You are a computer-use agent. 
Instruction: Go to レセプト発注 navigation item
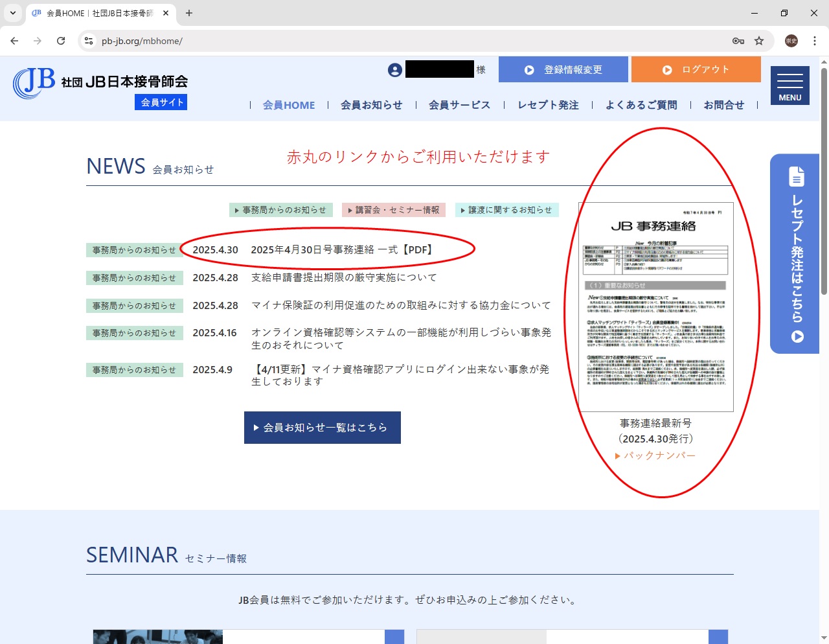tap(548, 105)
